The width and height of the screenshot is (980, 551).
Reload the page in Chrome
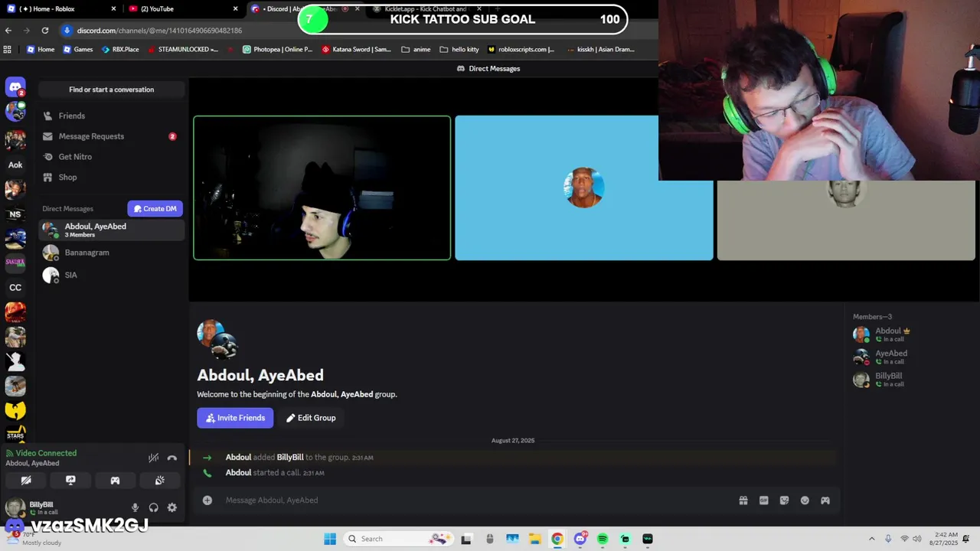point(45,31)
